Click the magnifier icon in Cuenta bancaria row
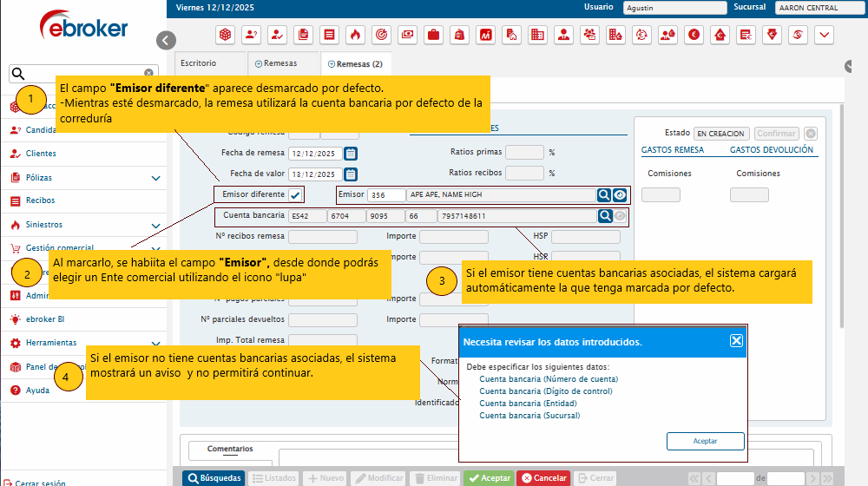868x486 pixels. (x=605, y=216)
